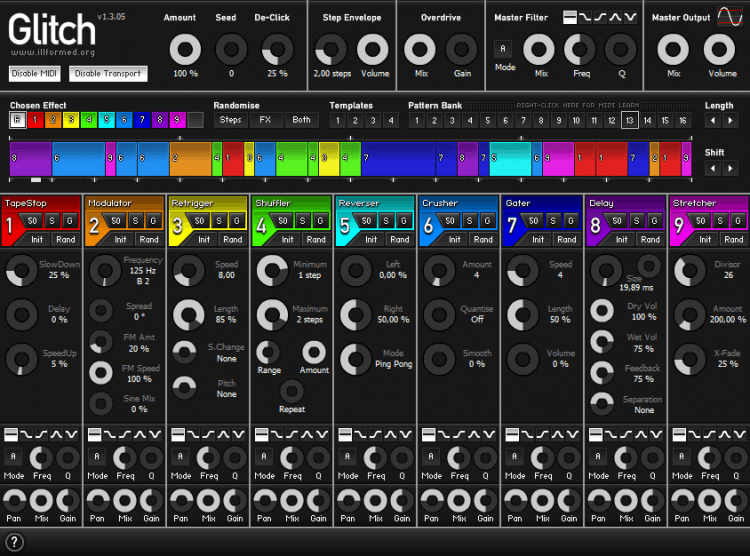Click Disable Transport button
The height and width of the screenshot is (556, 750).
coord(108,74)
